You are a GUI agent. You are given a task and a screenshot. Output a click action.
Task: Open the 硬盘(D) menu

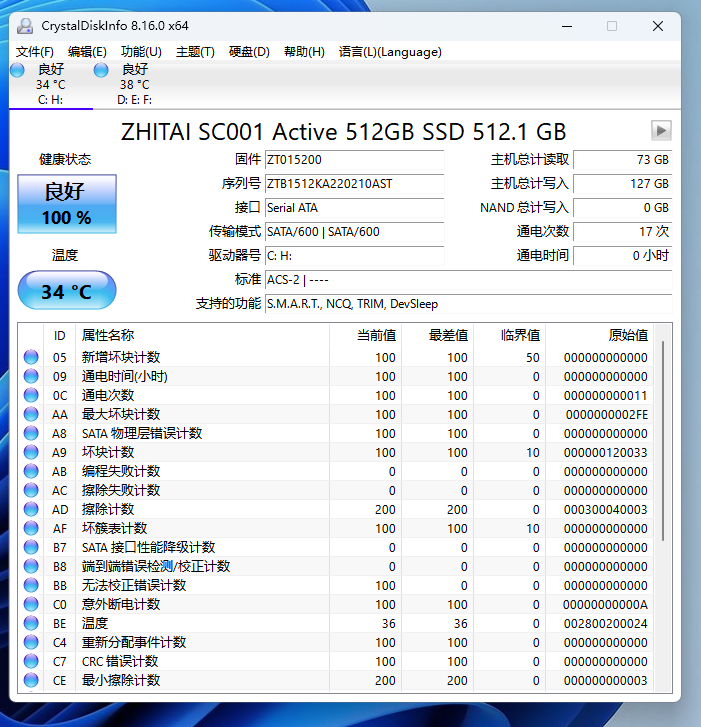pos(249,51)
